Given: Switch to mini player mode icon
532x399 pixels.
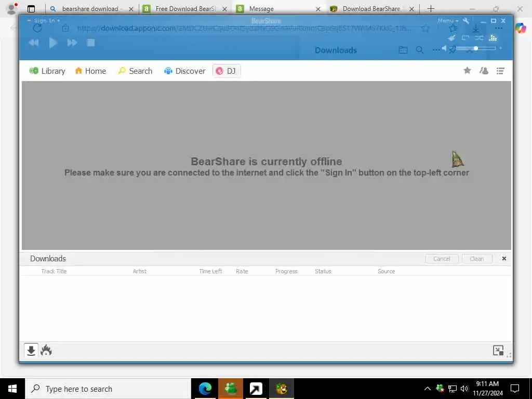Looking at the screenshot, I should click(x=498, y=350).
